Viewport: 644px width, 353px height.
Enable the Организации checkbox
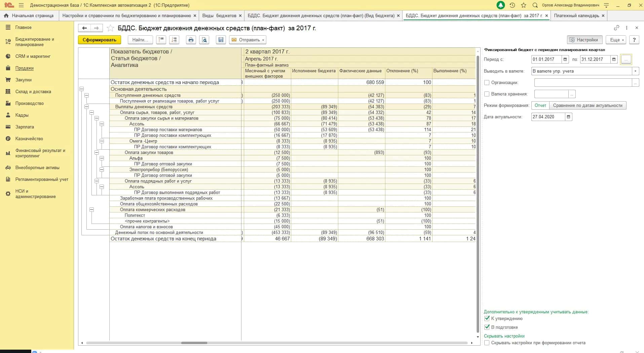point(487,82)
